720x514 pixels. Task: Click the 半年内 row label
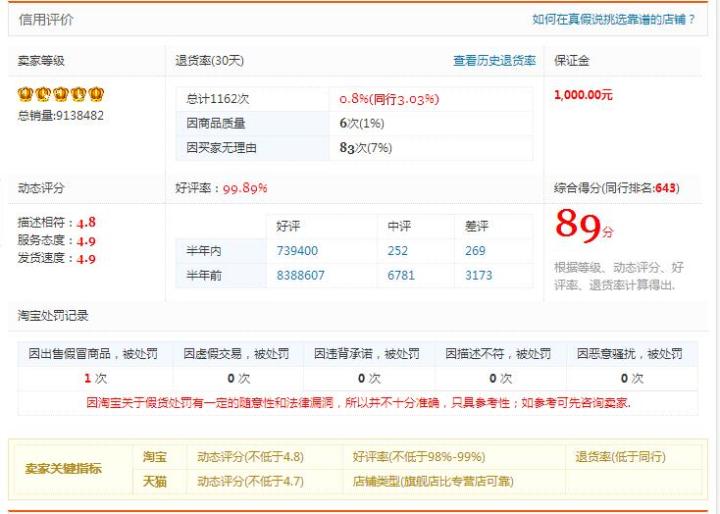204,251
